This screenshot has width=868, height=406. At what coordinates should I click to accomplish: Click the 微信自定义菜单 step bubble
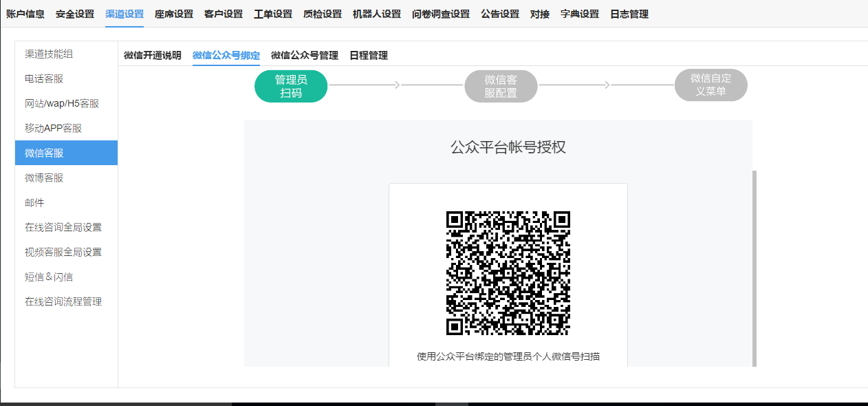point(710,85)
